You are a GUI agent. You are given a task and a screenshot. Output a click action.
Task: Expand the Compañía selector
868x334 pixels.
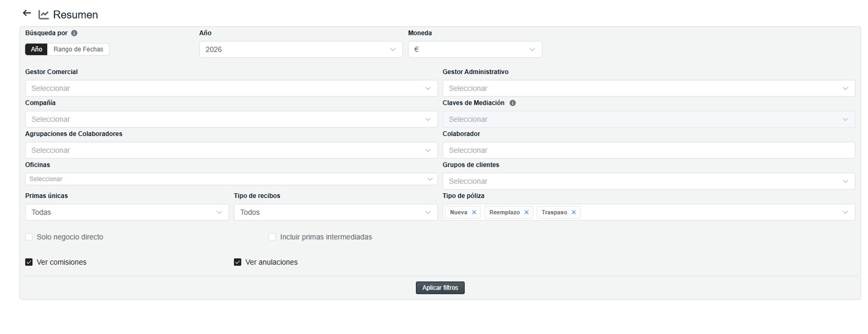tap(231, 119)
